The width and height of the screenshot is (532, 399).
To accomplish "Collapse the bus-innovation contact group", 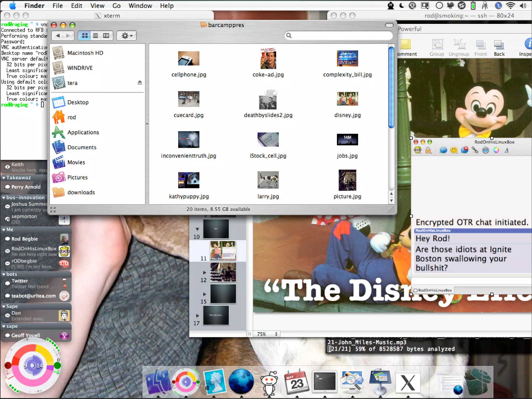I will [4, 198].
